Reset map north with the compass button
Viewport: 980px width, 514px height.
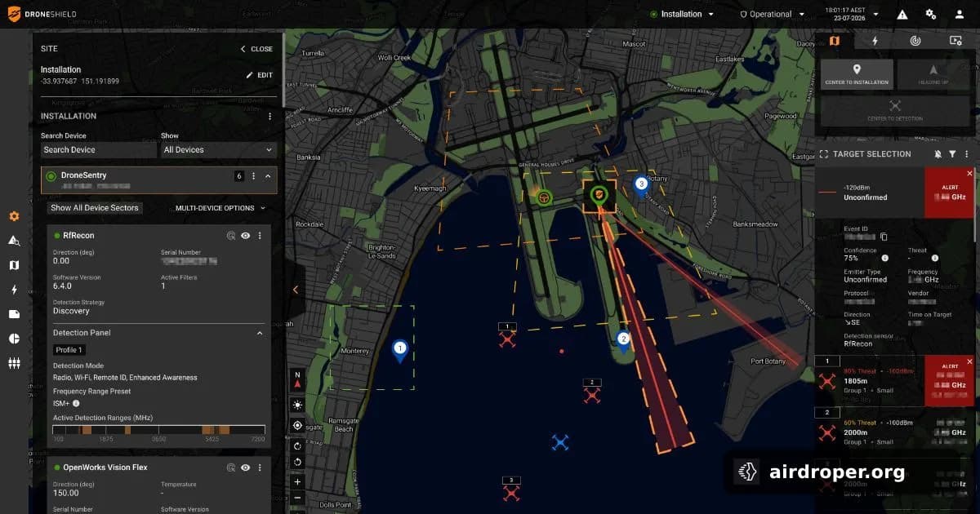297,379
